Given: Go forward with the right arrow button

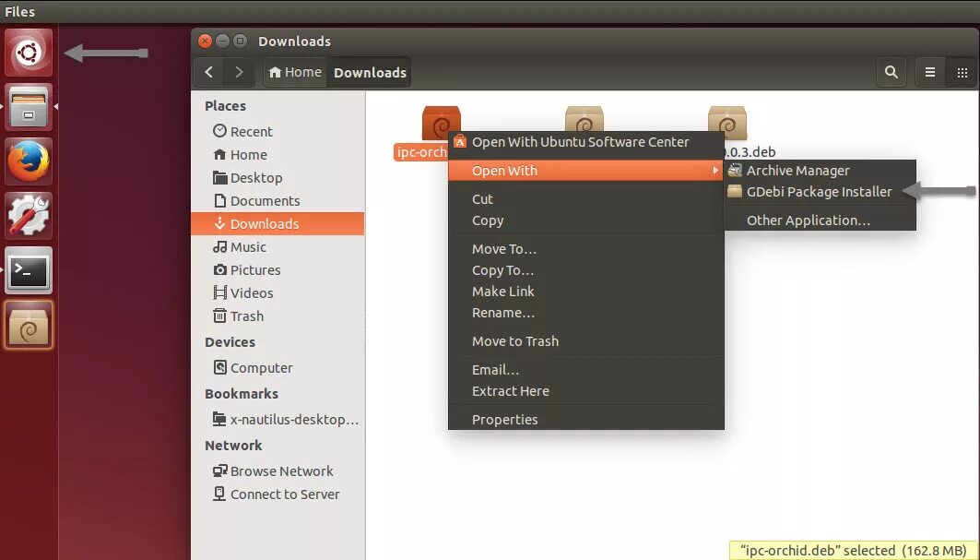Looking at the screenshot, I should 239,73.
